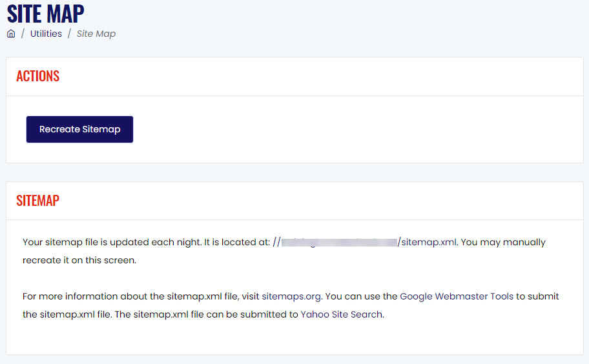Open the /sitemap.xml file link
This screenshot has width=589, height=364.
tap(427, 243)
